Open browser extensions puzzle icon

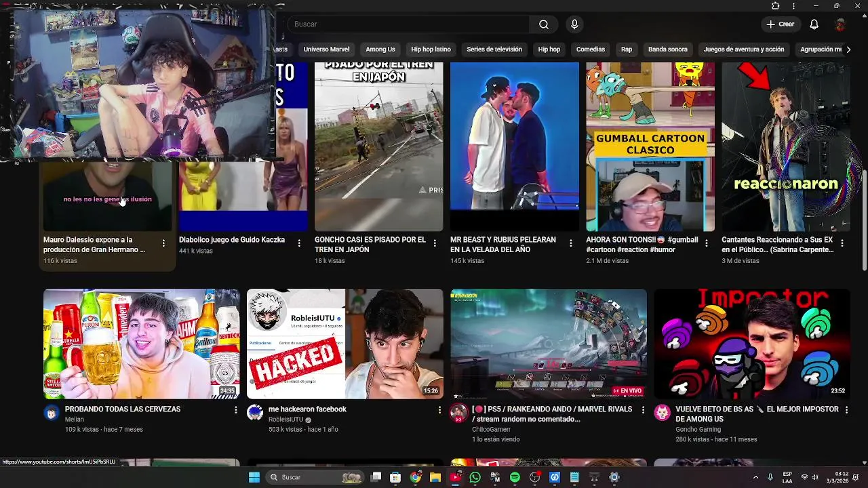point(776,6)
